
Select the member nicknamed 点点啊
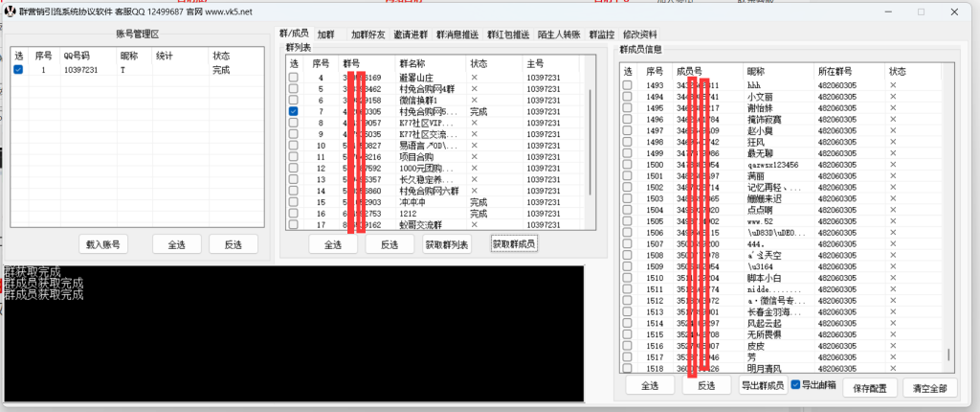(x=627, y=210)
